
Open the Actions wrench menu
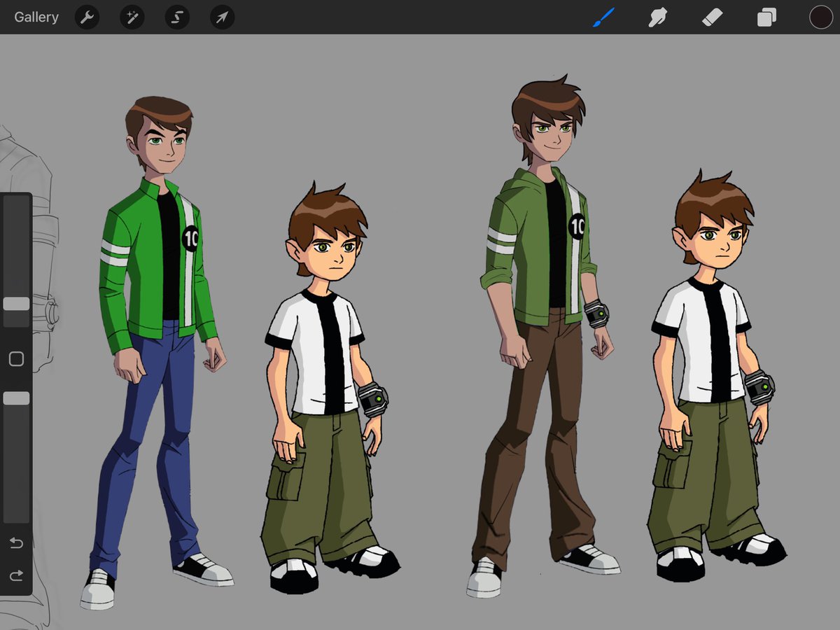[87, 17]
